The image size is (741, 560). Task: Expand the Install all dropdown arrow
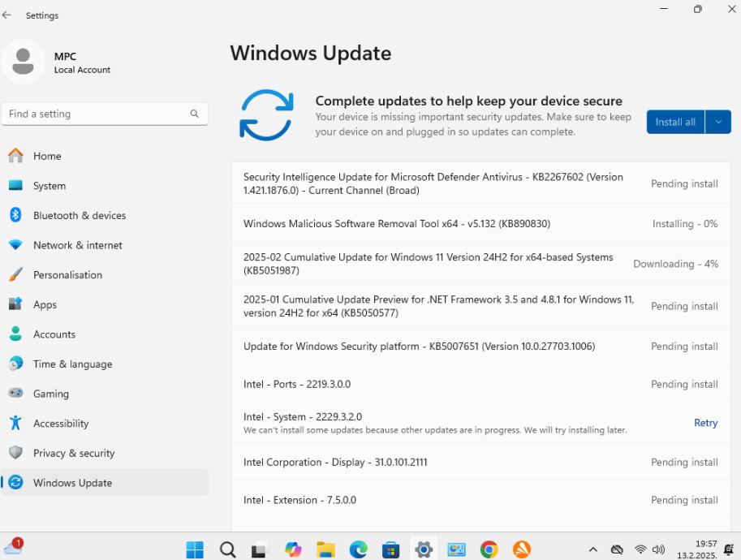pos(718,122)
